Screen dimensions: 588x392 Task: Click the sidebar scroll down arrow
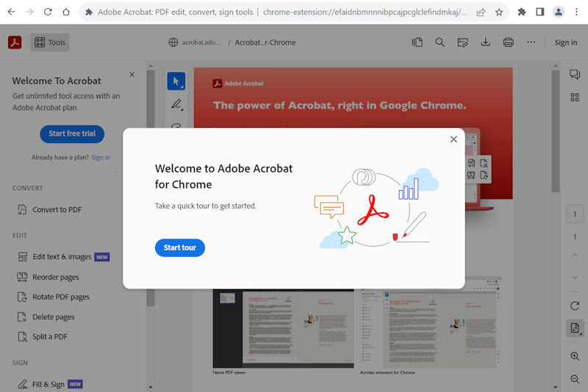point(151,387)
